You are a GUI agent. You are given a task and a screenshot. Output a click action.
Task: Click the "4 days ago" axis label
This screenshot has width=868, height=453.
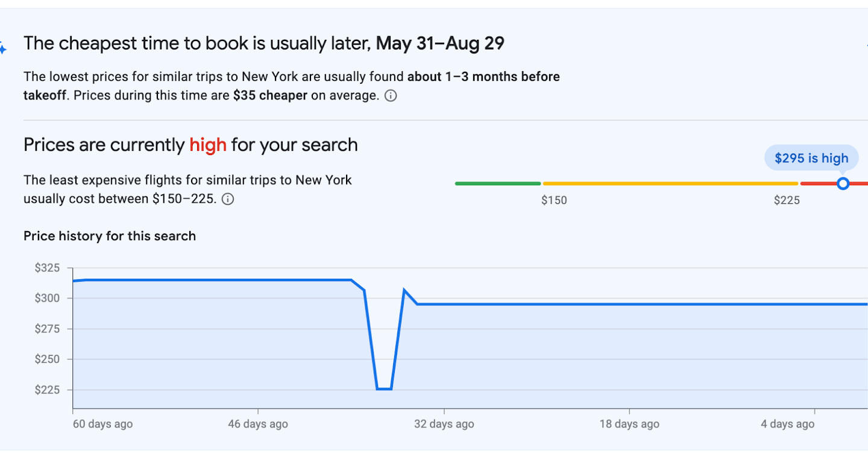click(788, 424)
